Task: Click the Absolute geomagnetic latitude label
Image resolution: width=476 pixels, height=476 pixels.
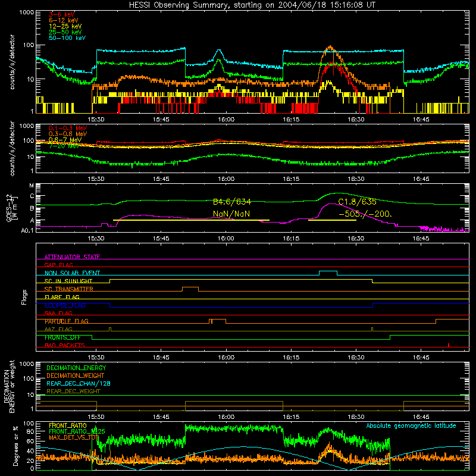Action: [411, 426]
